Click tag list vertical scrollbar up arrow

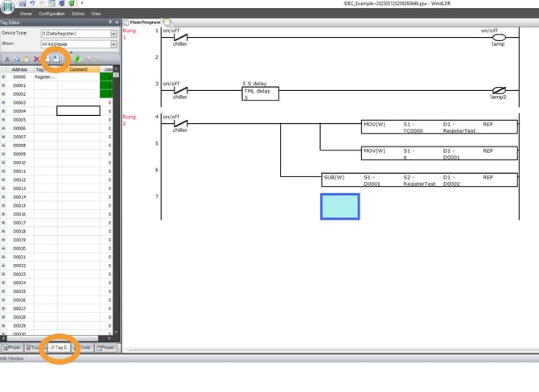116,69
